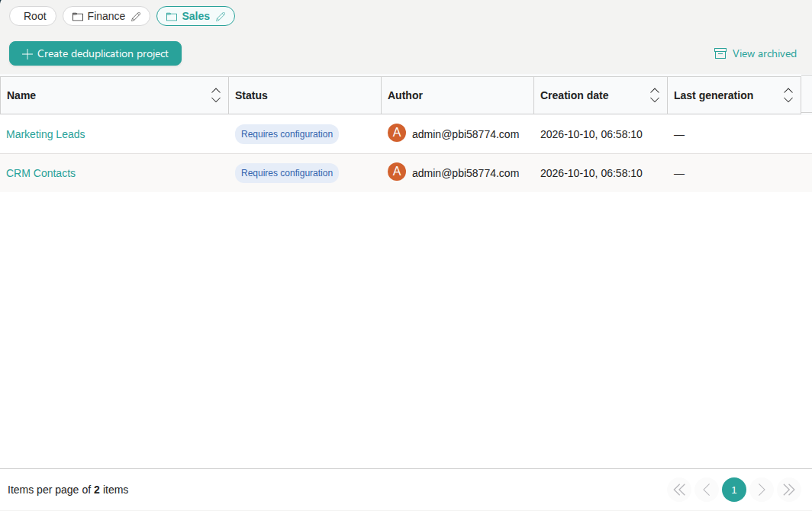Click the pencil edit icon on Finance folder
This screenshot has height=511, width=812.
[136, 17]
